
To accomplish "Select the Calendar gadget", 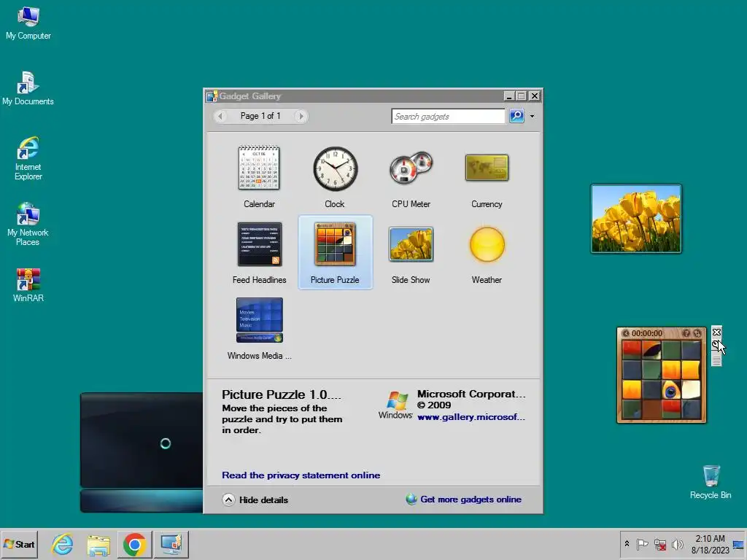I will click(x=259, y=176).
